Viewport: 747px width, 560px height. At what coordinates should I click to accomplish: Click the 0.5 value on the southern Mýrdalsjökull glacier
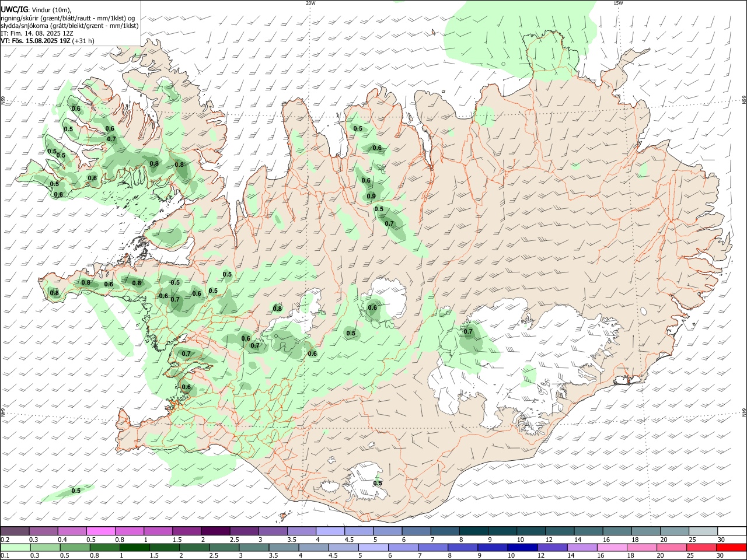[x=378, y=483]
